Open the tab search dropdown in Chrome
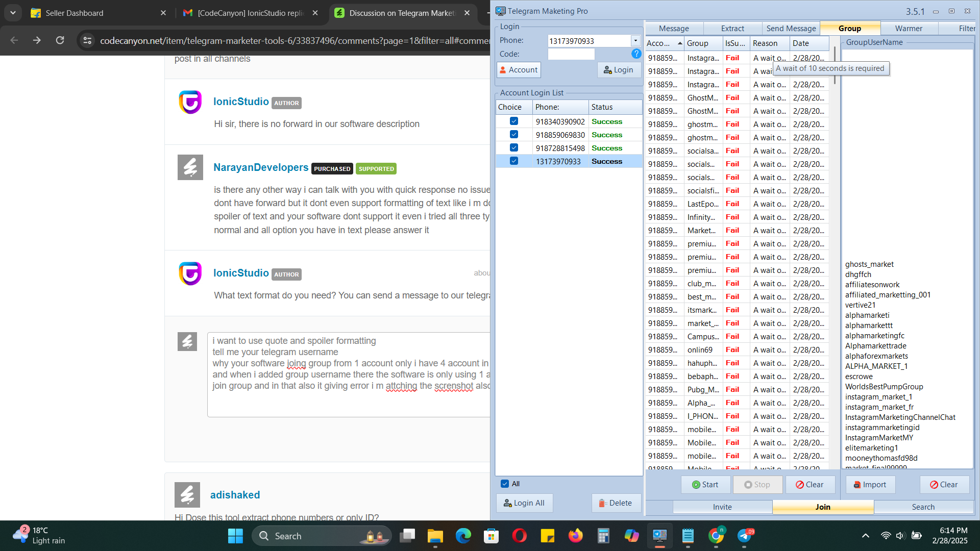This screenshot has width=980, height=551. (13, 13)
